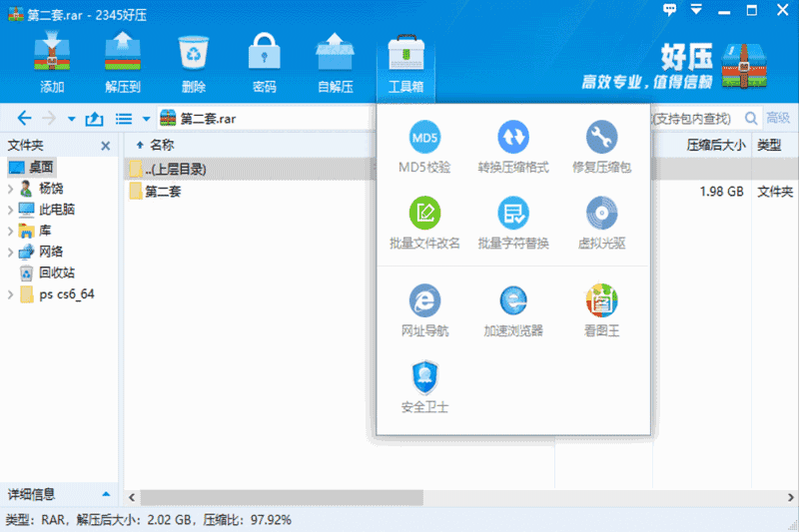The width and height of the screenshot is (799, 532).
Task: Click the 删除 (Delete) recycle bin icon
Action: (x=193, y=62)
